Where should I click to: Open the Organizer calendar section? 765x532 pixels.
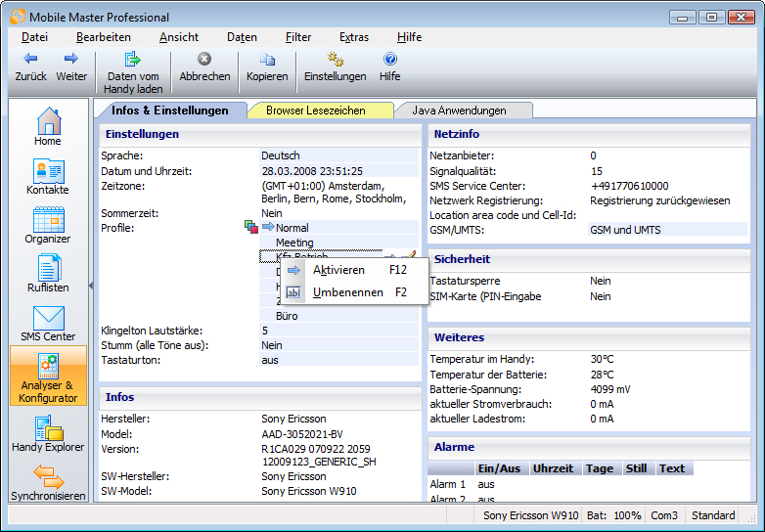tap(48, 225)
